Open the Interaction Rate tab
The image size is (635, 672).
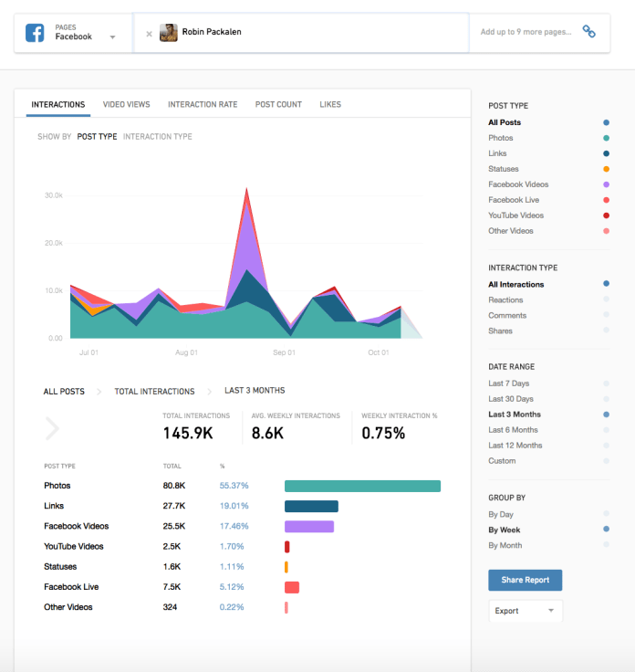click(203, 105)
